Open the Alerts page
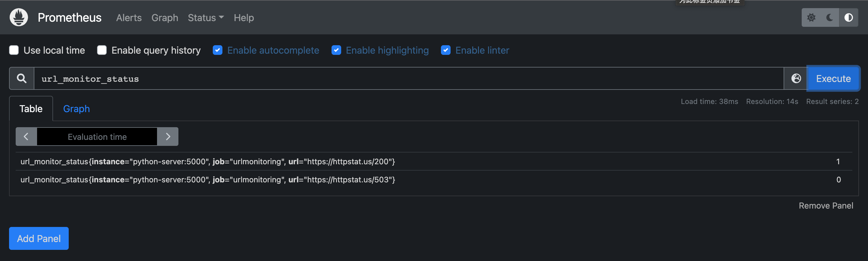Screen dimensions: 868x261 tap(129, 17)
